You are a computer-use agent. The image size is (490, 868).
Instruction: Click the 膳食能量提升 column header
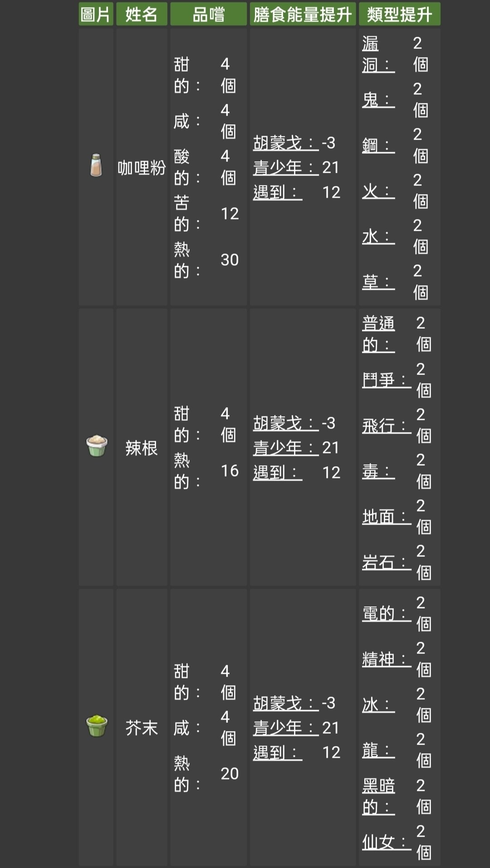tap(303, 14)
